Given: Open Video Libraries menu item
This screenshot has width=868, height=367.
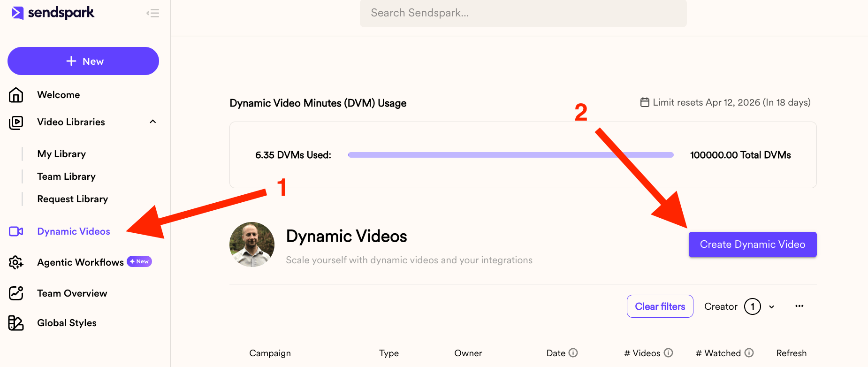Looking at the screenshot, I should pyautogui.click(x=71, y=122).
